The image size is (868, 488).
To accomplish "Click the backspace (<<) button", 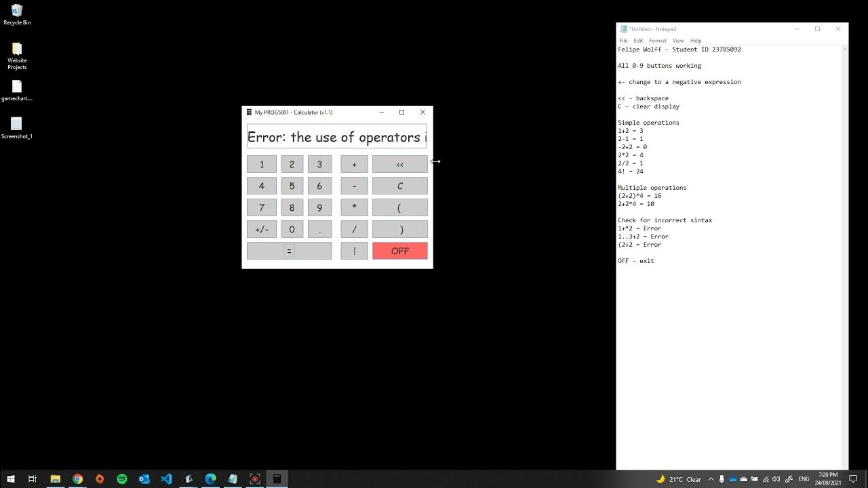I will 400,164.
